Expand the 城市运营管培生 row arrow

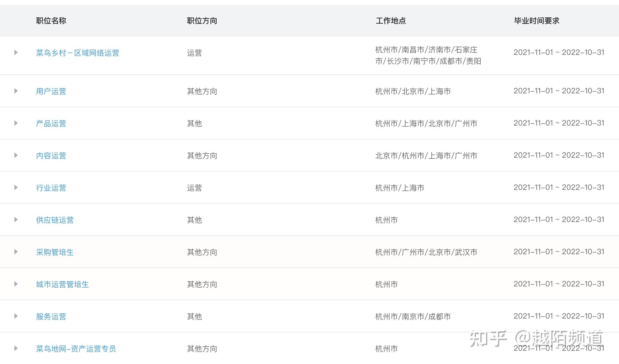(16, 284)
